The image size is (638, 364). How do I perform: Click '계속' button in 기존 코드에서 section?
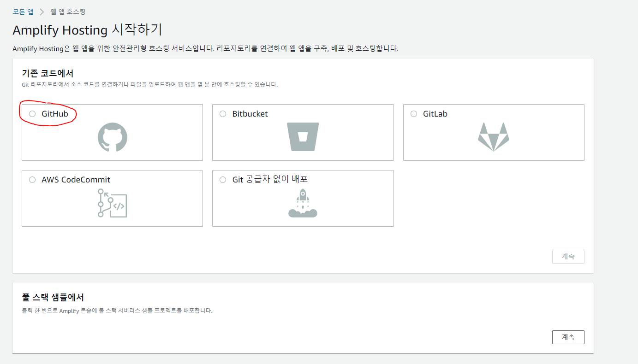click(568, 257)
